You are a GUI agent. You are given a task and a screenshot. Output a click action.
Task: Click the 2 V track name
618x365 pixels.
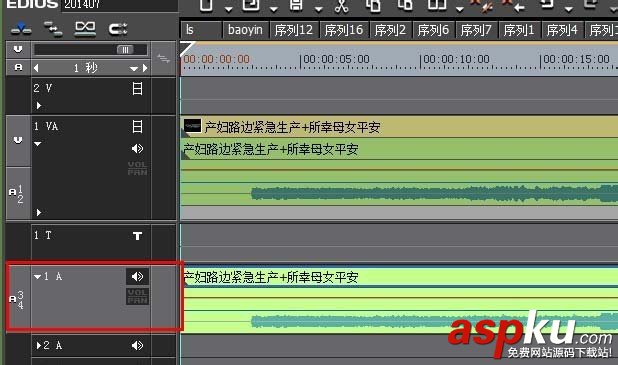(43, 88)
